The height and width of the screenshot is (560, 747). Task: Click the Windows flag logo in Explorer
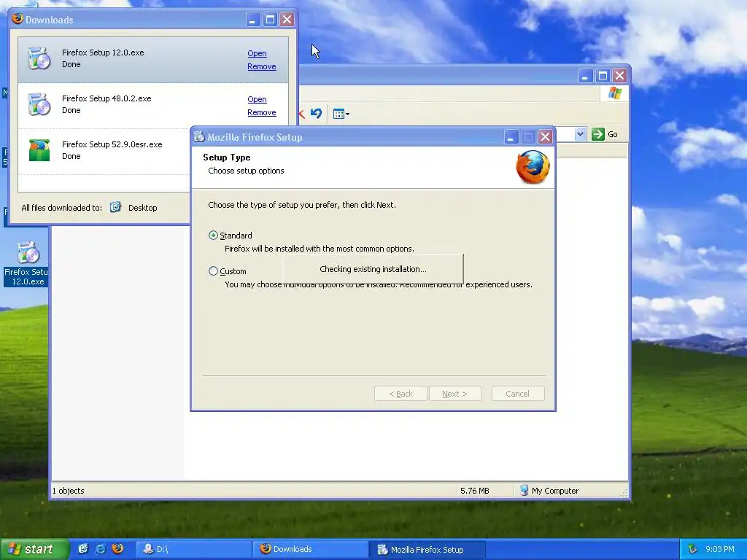[614, 93]
